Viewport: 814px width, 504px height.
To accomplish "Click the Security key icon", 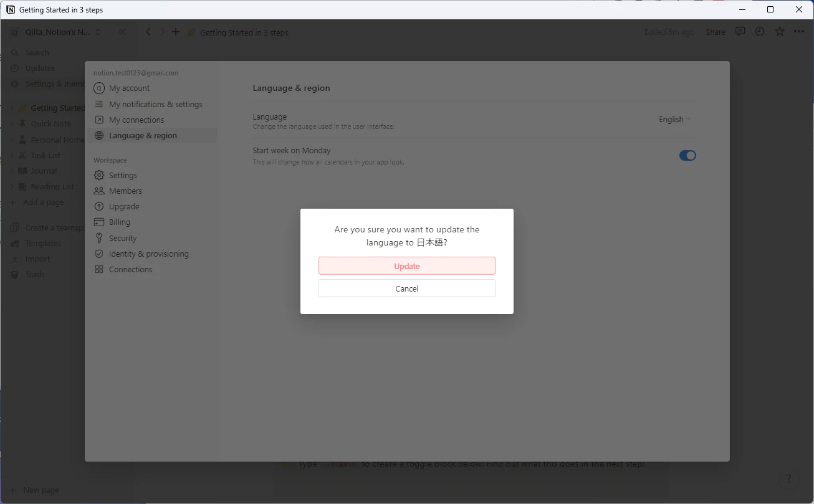I will (99, 238).
